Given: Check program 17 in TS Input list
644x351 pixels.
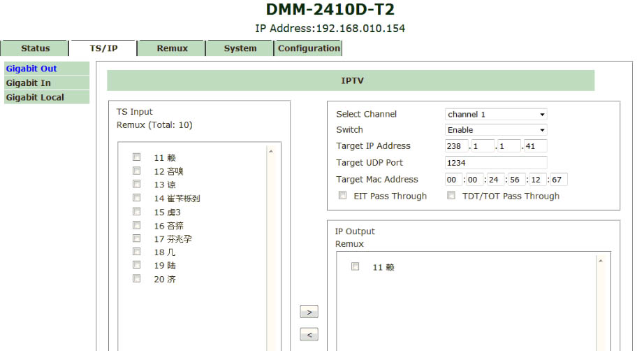Looking at the screenshot, I should [x=136, y=238].
